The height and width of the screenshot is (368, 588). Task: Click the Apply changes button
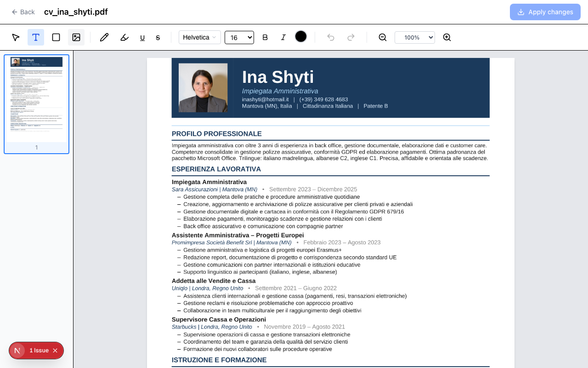click(545, 12)
